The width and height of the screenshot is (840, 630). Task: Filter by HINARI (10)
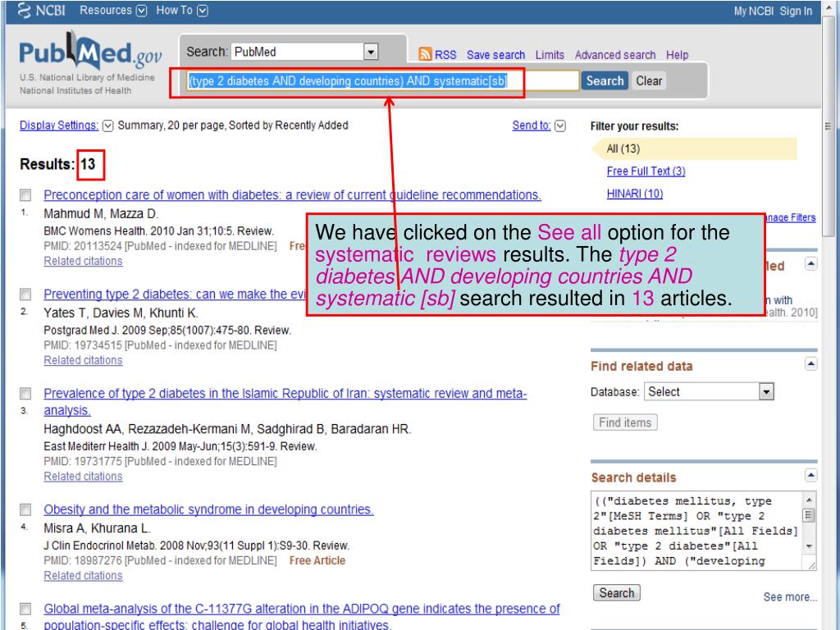634,194
